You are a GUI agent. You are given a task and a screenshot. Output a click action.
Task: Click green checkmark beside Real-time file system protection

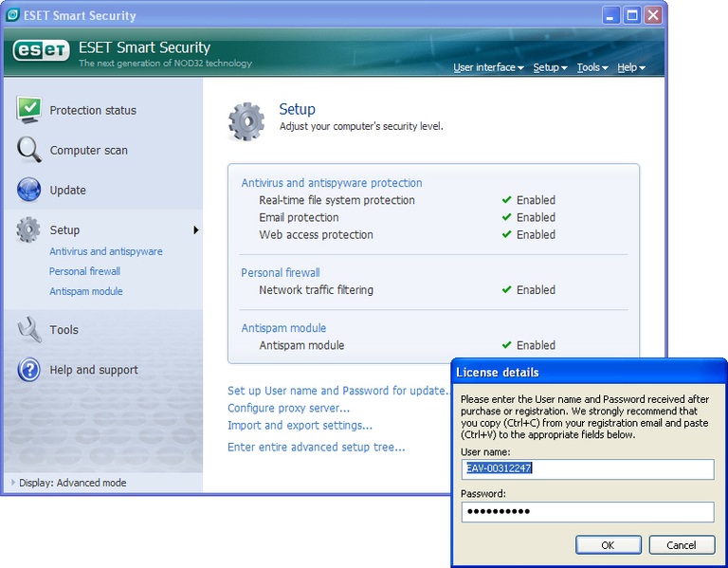(506, 200)
